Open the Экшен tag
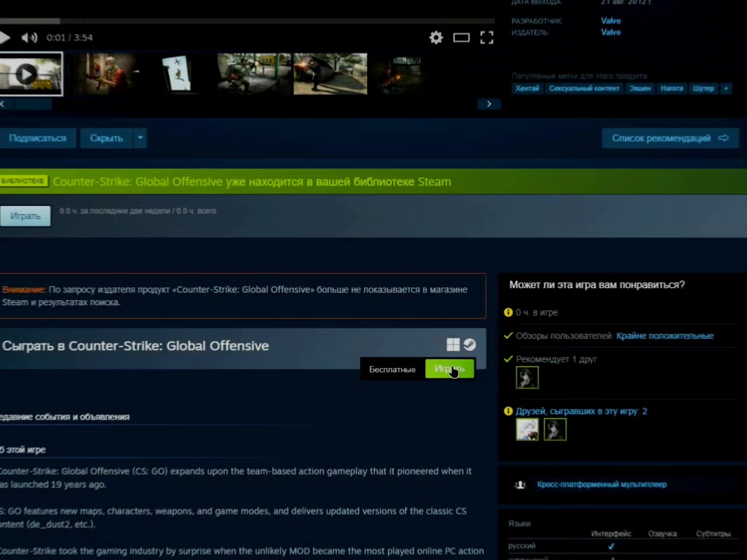Screen dimensions: 747x560 (x=640, y=89)
